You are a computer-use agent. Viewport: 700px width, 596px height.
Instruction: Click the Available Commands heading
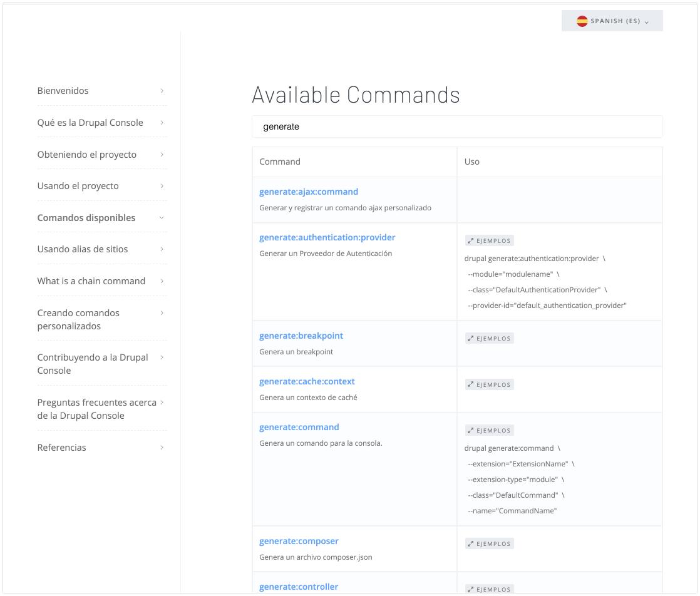356,95
